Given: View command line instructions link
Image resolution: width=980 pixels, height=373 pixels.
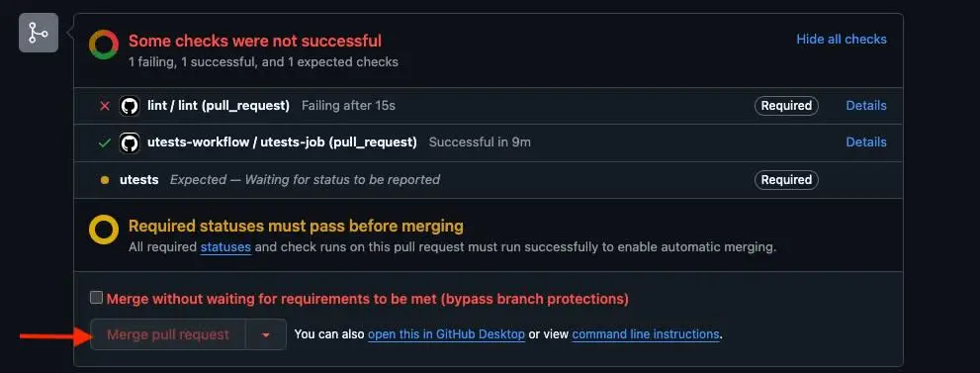Looking at the screenshot, I should (x=646, y=334).
